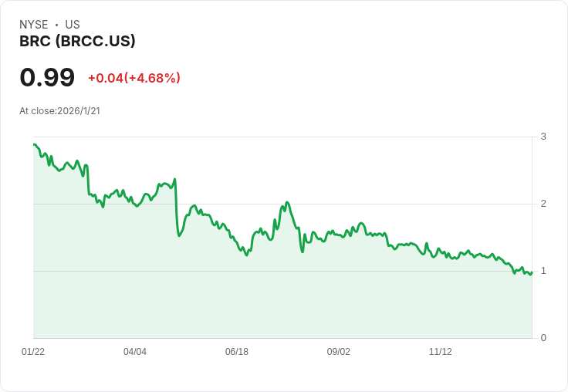Select the NYSE exchange label
The image size is (568, 392).
pos(34,25)
